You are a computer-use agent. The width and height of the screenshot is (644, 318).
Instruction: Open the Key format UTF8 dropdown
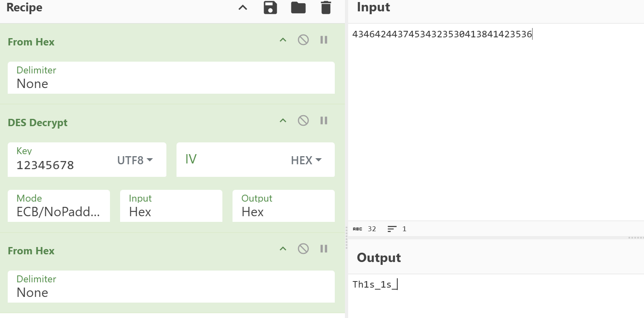(x=135, y=160)
